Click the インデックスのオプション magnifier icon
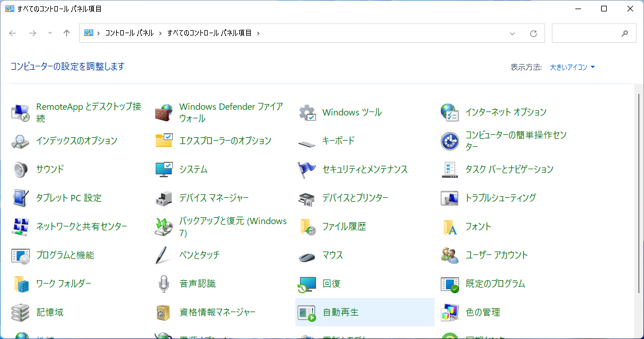644x339 pixels. [x=20, y=141]
